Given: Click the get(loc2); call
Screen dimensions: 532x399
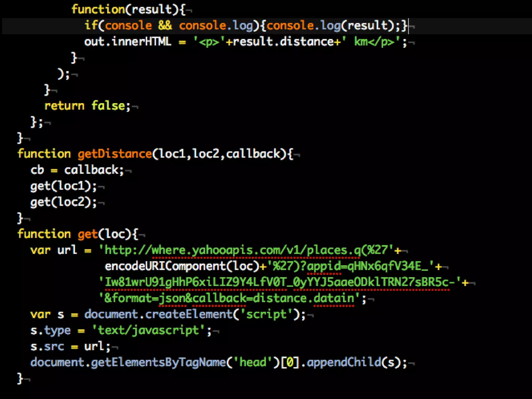Looking at the screenshot, I should 63,202.
